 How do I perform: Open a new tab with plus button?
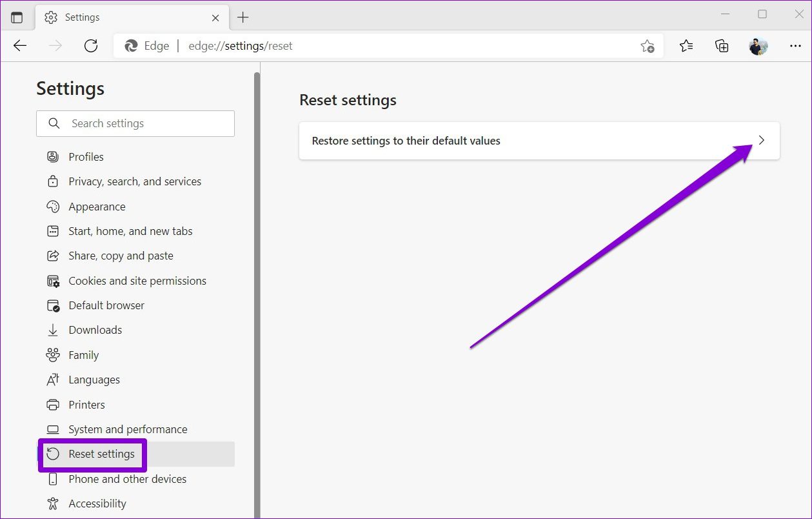[x=243, y=17]
